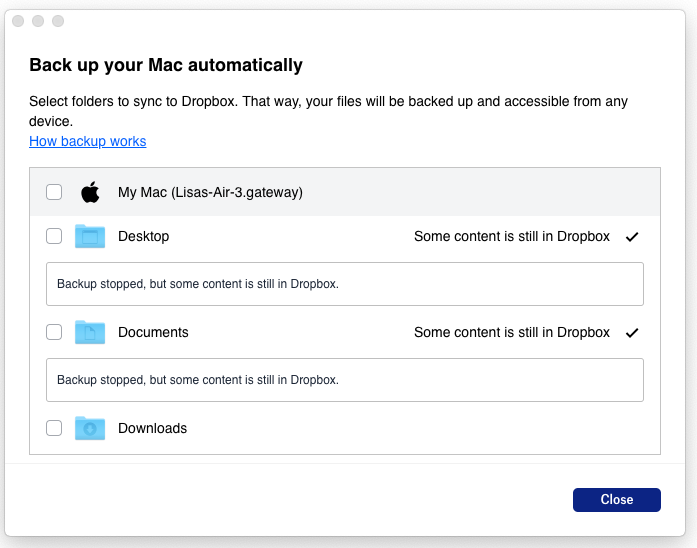Enable backup for the Desktop folder
This screenshot has width=697, height=548.
point(54,236)
